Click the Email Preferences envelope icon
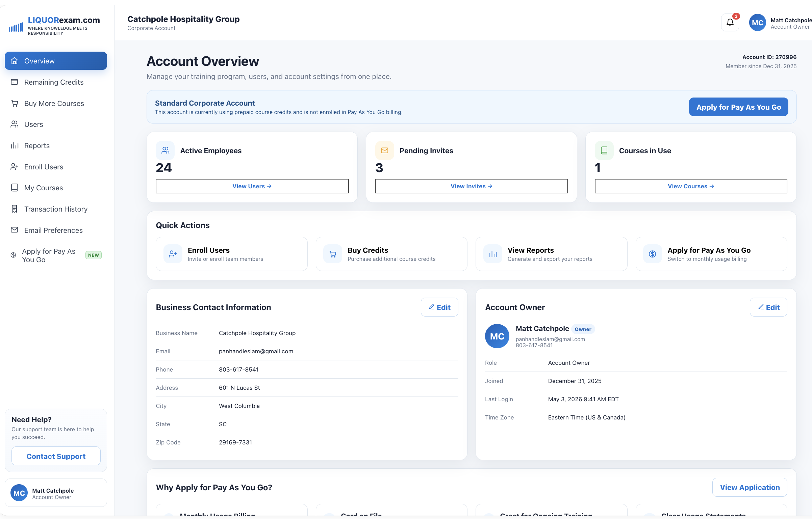 15,230
